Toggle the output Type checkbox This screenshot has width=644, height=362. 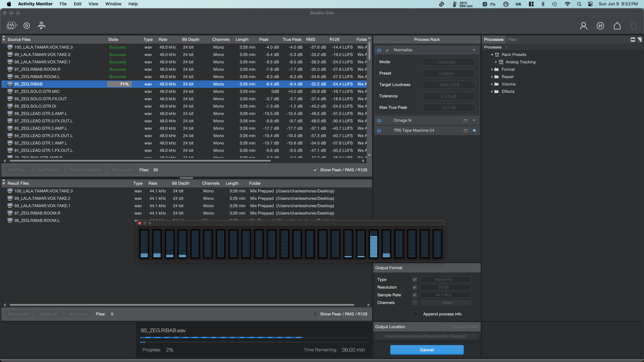pyautogui.click(x=415, y=280)
